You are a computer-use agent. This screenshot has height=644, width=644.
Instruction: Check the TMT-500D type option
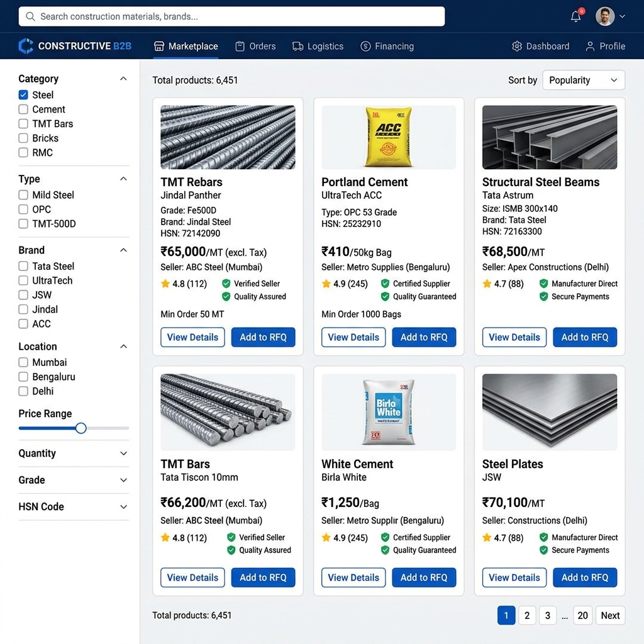[x=23, y=224]
